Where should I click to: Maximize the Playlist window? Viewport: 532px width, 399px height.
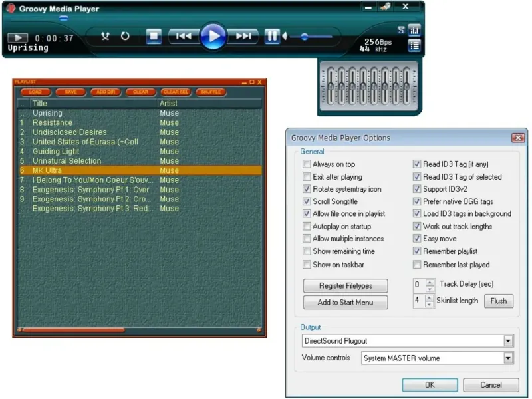252,82
